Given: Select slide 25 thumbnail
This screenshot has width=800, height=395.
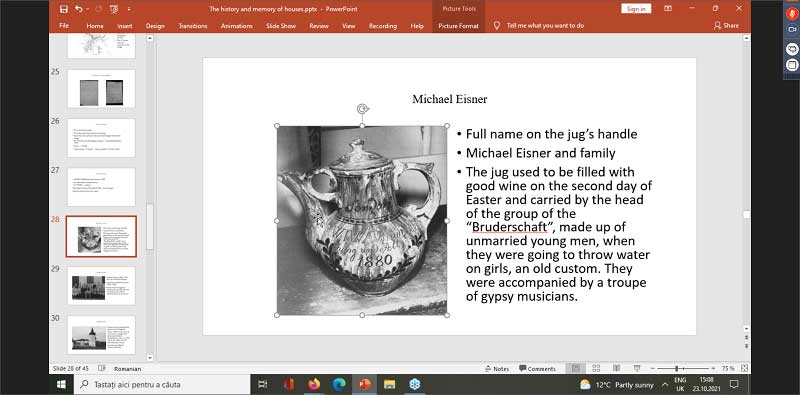Looking at the screenshot, I should [x=101, y=88].
